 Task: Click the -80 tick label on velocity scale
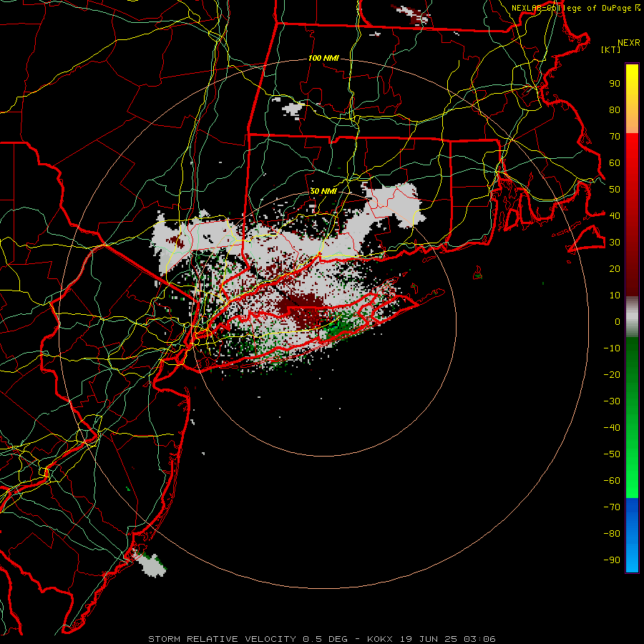click(612, 534)
